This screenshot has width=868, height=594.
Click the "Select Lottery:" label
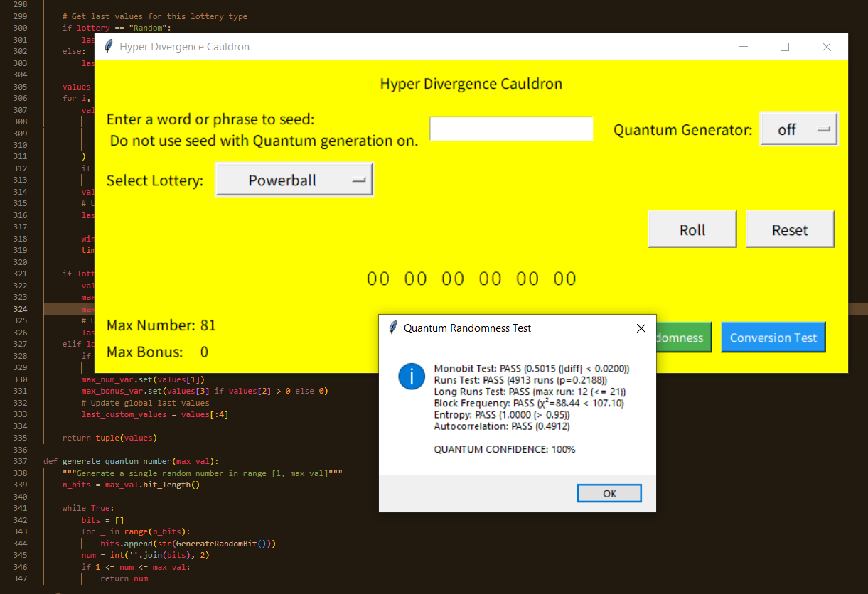pos(155,180)
